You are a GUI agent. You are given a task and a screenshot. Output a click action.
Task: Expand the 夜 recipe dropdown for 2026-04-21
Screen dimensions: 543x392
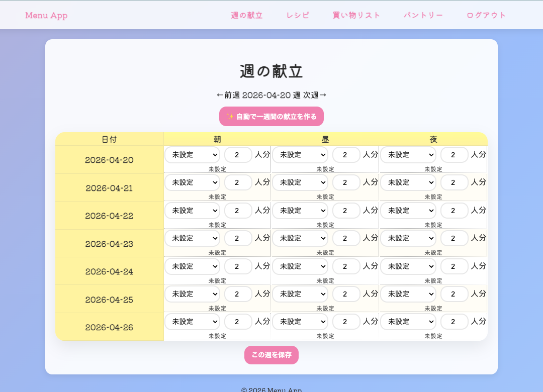(x=409, y=182)
